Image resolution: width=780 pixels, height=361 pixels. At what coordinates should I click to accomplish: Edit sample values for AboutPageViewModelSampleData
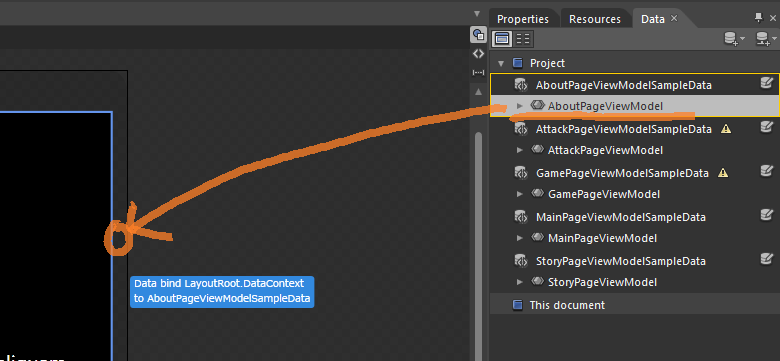pyautogui.click(x=767, y=83)
